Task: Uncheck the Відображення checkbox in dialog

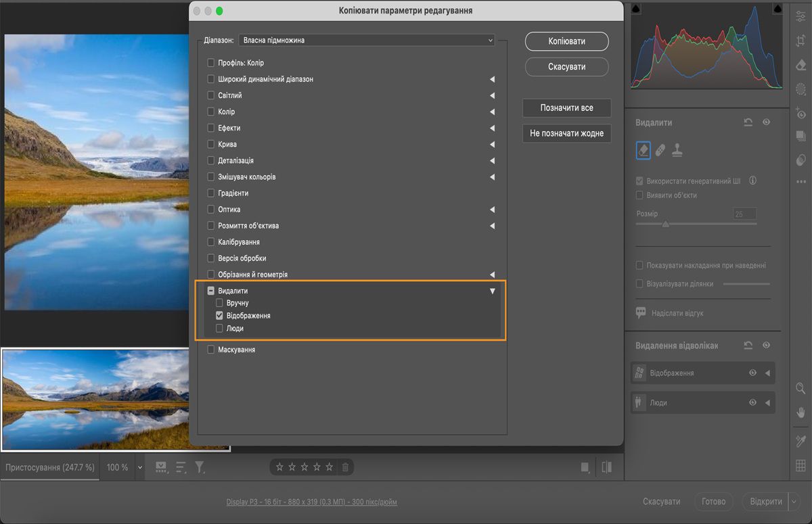Action: point(219,316)
